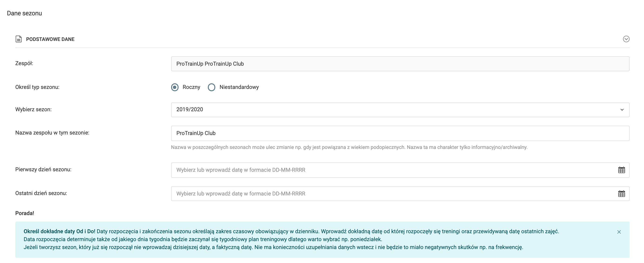The width and height of the screenshot is (644, 263).
Task: Click the season dropdown chevron arrow
Action: (622, 110)
